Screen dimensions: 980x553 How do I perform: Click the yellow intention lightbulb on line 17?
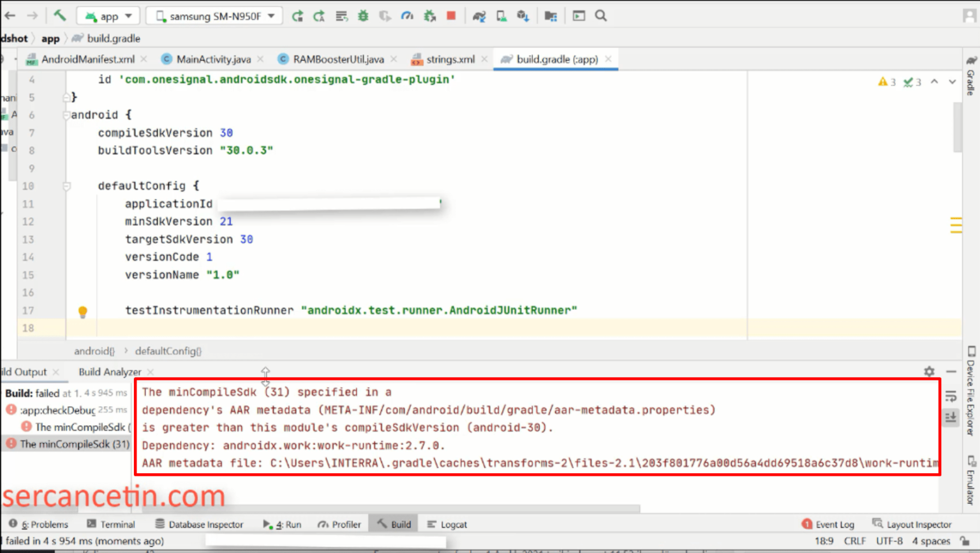tap(82, 312)
